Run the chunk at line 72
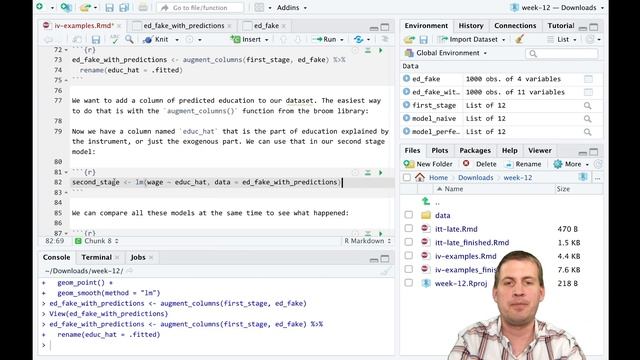 380,50
